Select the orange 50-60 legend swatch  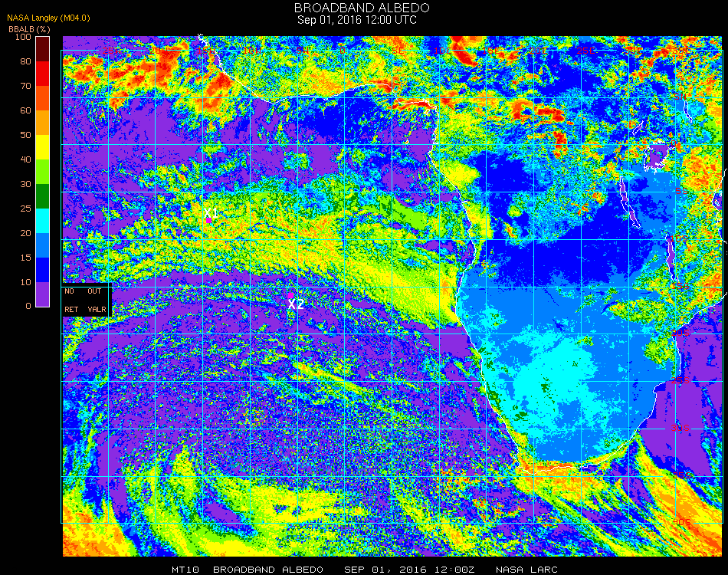[x=43, y=123]
